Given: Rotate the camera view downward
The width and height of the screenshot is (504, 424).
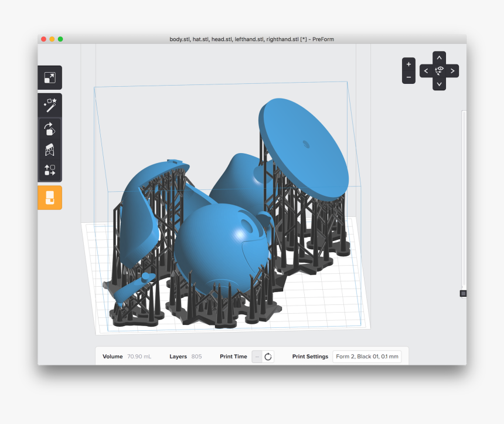Looking at the screenshot, I should [x=439, y=84].
